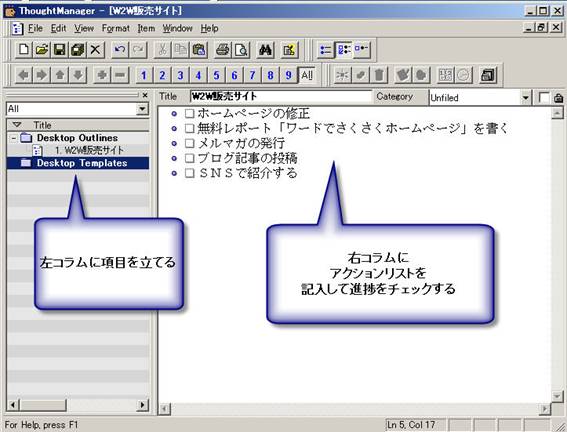Image resolution: width=567 pixels, height=432 pixels.
Task: Open the Format menu
Action: [x=116, y=28]
